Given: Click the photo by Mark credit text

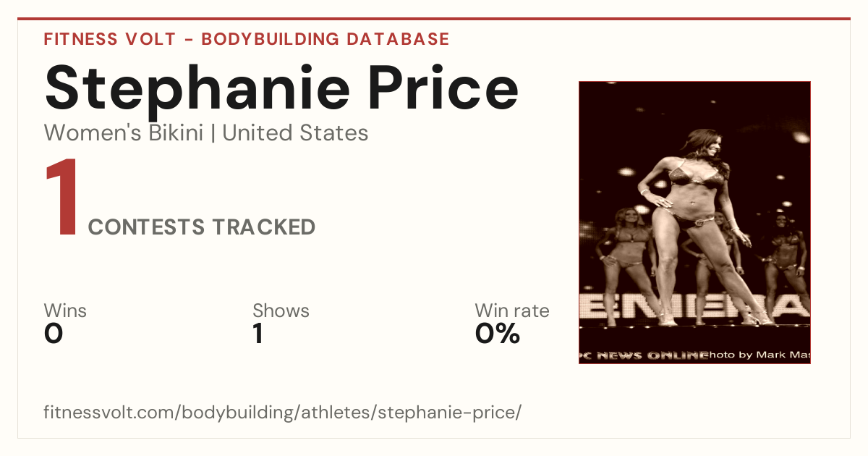Looking at the screenshot, I should click(758, 355).
